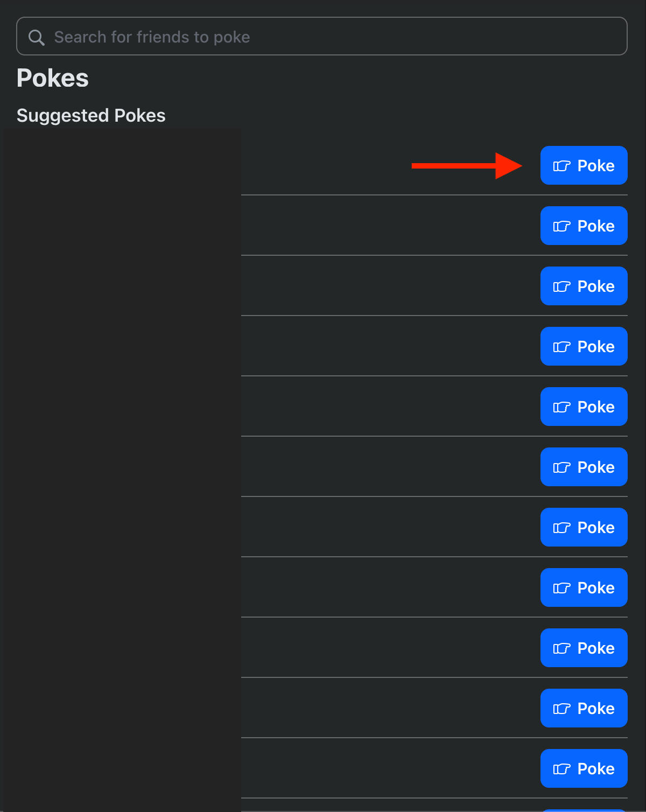Click the red arrow graphic
The height and width of the screenshot is (812, 646).
click(466, 166)
